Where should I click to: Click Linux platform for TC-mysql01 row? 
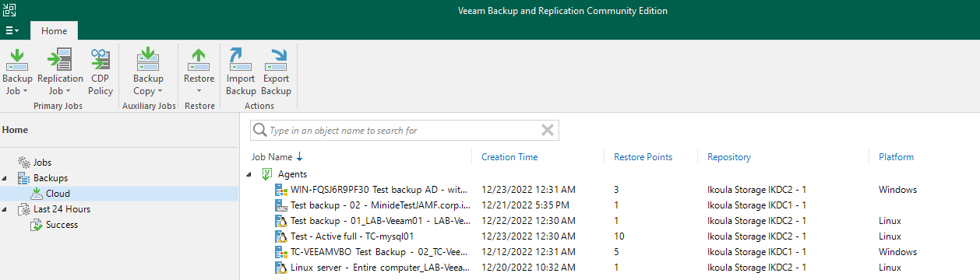coord(890,236)
